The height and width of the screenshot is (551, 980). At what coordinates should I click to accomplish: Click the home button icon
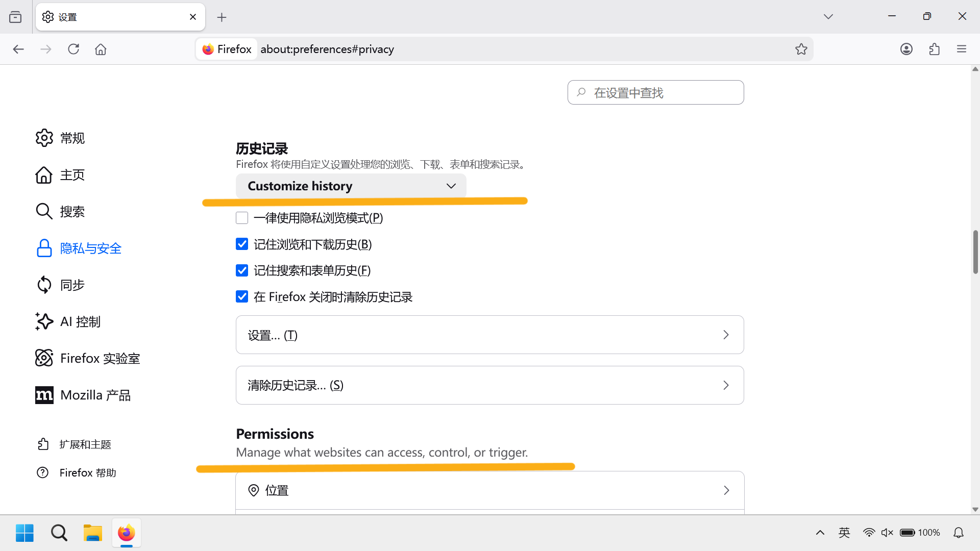(101, 49)
